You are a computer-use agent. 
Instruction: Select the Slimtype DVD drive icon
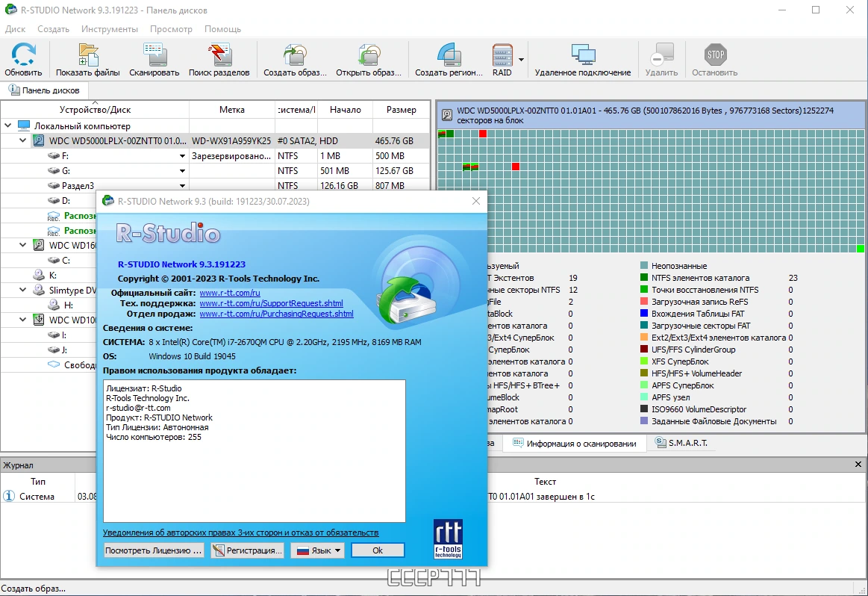click(39, 290)
